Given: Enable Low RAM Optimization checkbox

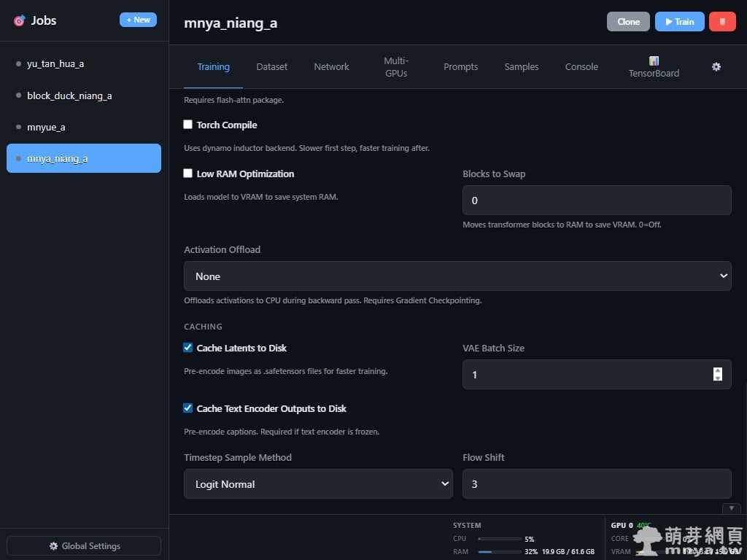Looking at the screenshot, I should (188, 174).
